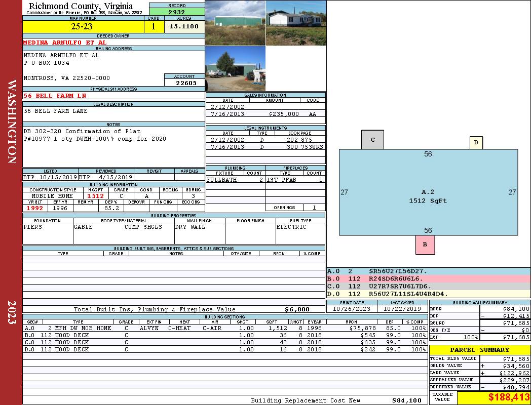The image size is (532, 405).
Task: Click the WASHINGTON label on red sidebar
Action: point(12,121)
